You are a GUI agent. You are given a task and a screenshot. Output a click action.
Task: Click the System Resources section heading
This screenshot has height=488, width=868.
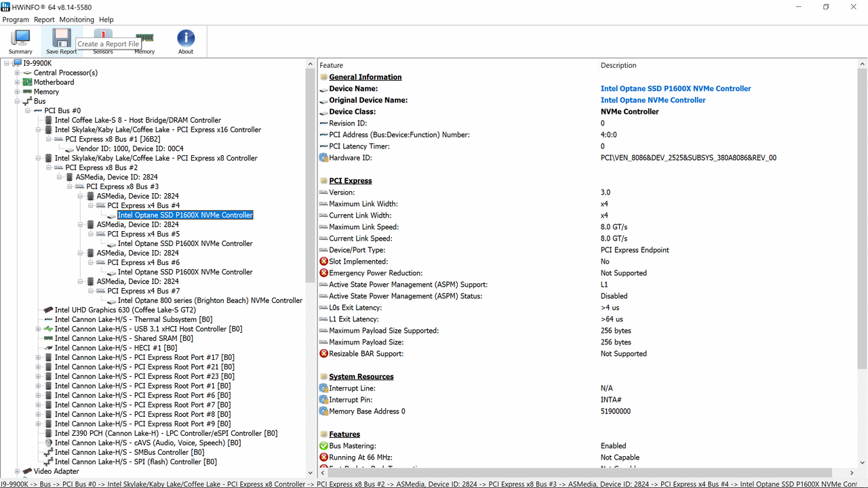[x=361, y=377]
